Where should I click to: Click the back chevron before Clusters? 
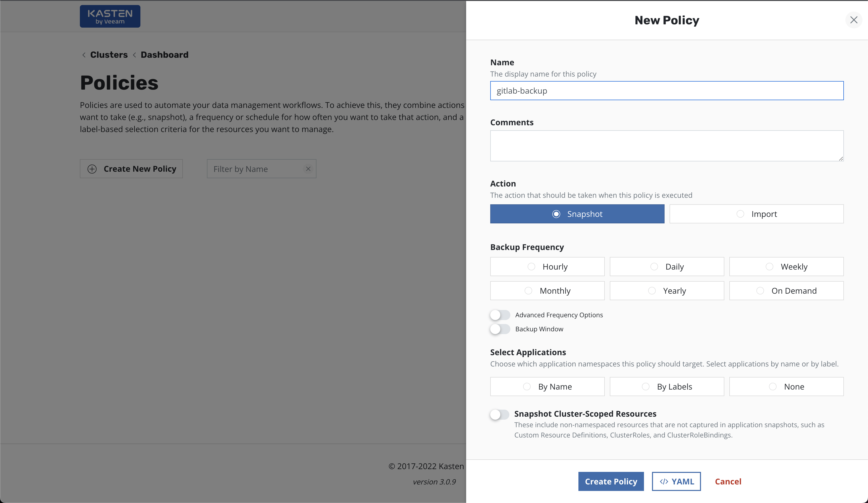point(84,55)
